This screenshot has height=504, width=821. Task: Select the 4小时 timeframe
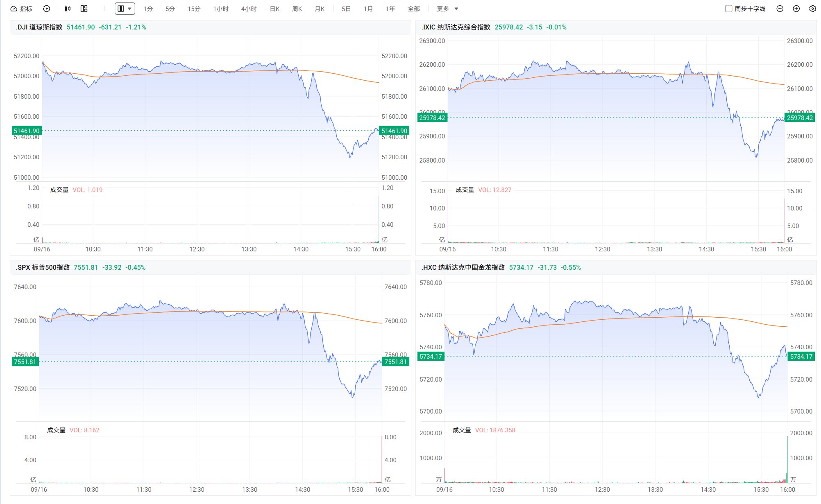[249, 9]
